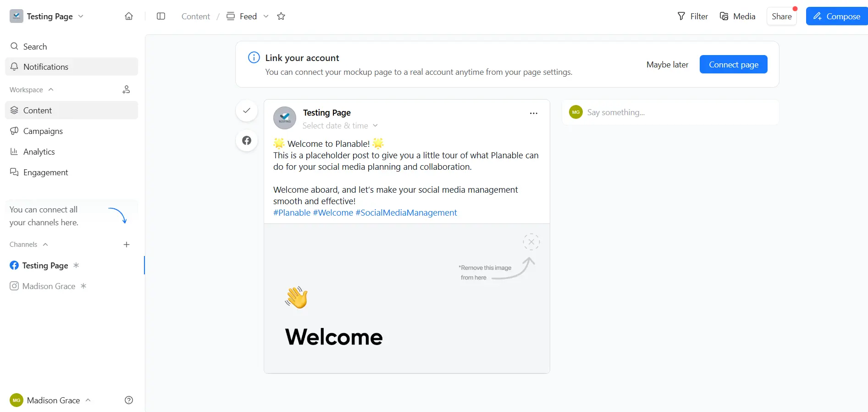Open the Search option

[72, 46]
